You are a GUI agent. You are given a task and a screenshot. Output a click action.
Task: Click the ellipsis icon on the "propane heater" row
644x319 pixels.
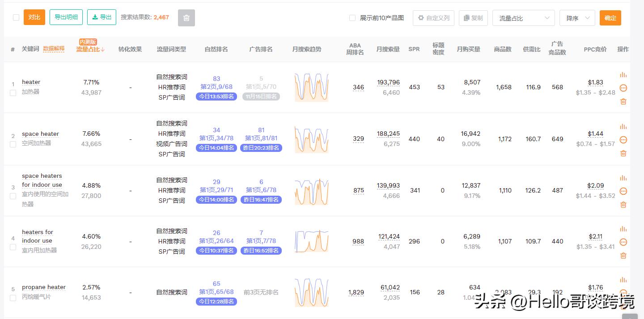(x=623, y=293)
